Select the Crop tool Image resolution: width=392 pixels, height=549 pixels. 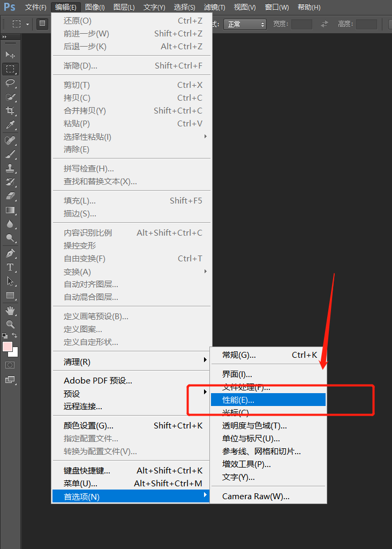10,111
